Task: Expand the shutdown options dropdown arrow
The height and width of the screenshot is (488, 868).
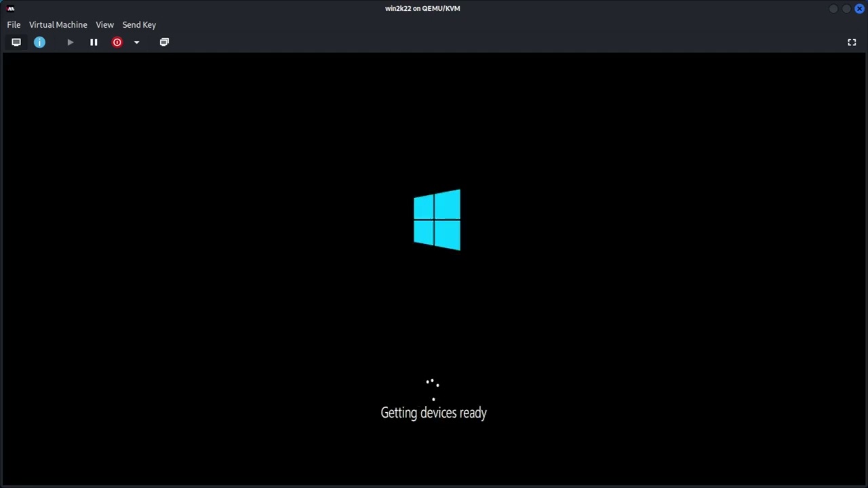Action: pos(136,42)
